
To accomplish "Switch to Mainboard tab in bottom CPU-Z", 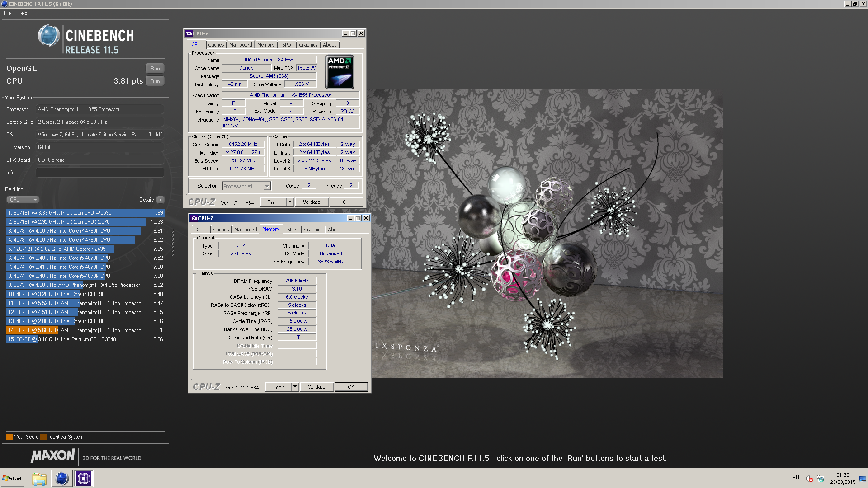I will (245, 230).
